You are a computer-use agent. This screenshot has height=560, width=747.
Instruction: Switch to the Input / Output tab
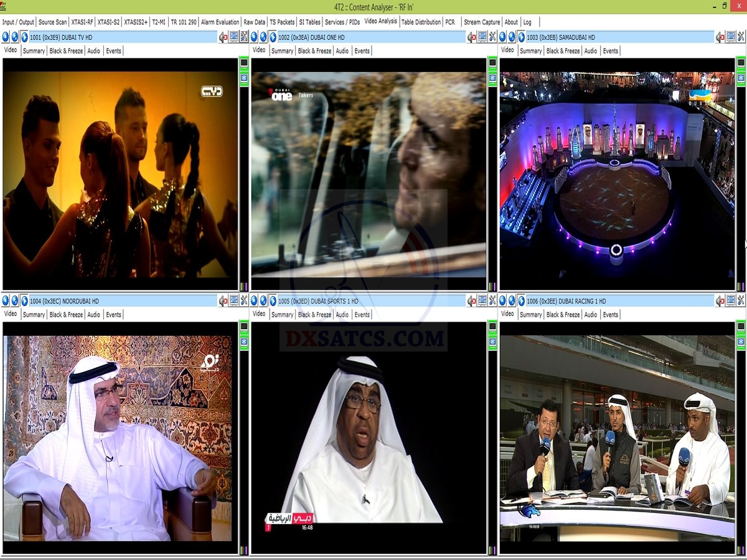coord(18,22)
